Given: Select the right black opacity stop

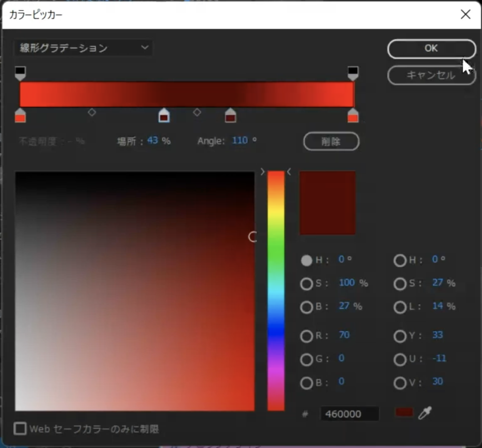Looking at the screenshot, I should [353, 72].
